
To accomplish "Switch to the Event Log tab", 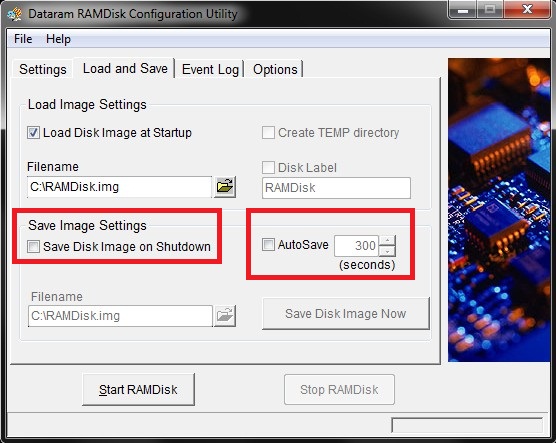I will pos(210,69).
